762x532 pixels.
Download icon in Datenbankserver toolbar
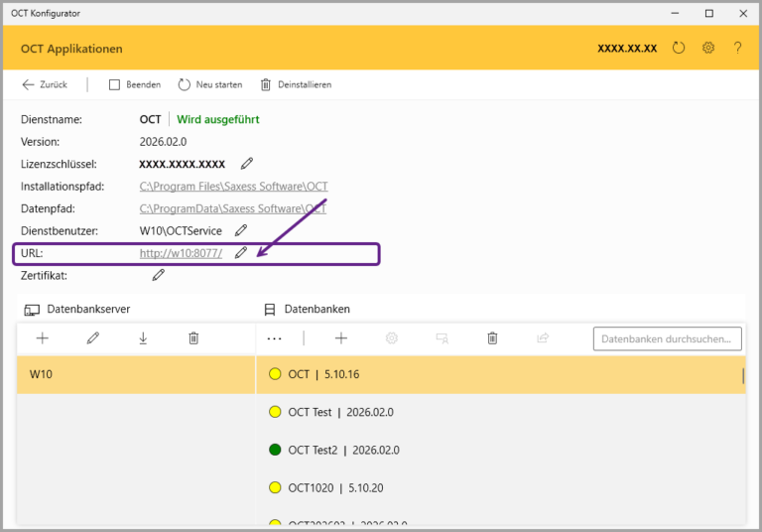tap(143, 338)
